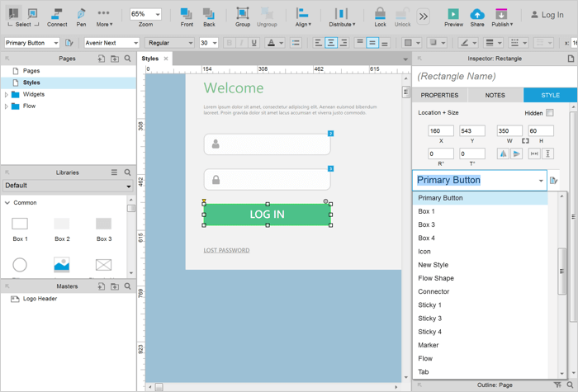Image resolution: width=578 pixels, height=392 pixels.
Task: Open the line color picker
Action: click(x=468, y=43)
